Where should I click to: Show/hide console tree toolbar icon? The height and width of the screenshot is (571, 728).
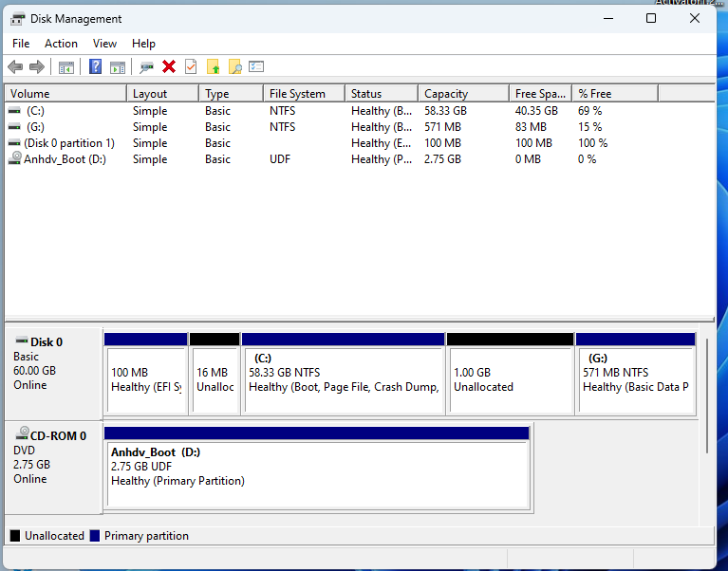[x=65, y=67]
